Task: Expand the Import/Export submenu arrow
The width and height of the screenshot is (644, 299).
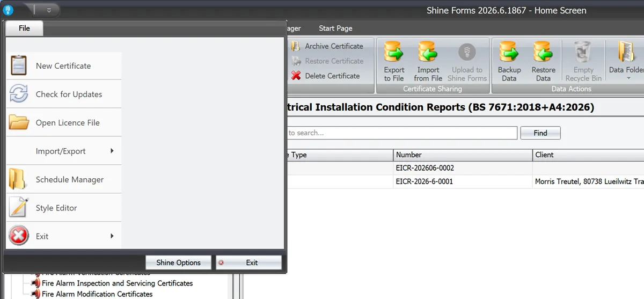Action: [112, 151]
